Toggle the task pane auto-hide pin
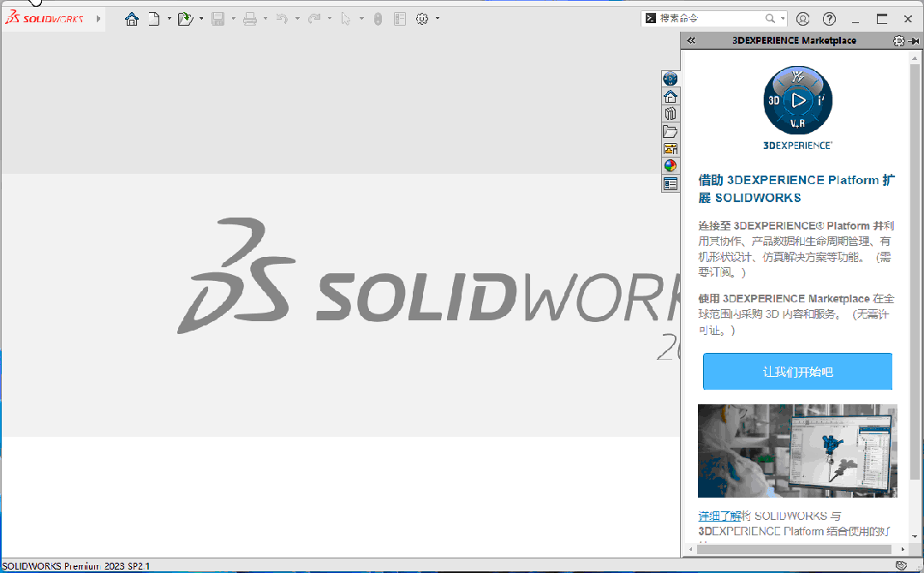This screenshot has height=573, width=924. coord(914,40)
